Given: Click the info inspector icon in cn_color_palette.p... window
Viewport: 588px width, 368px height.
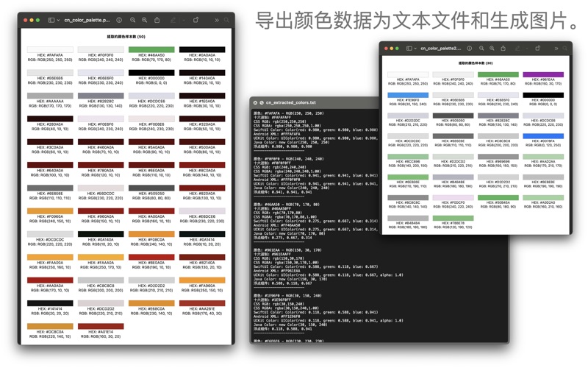Looking at the screenshot, I should coord(119,21).
